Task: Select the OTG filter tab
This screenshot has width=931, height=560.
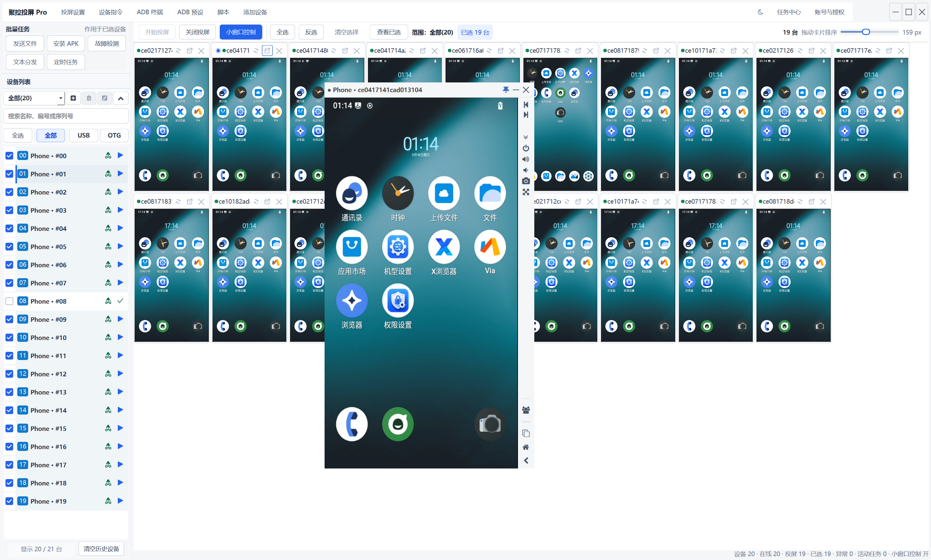Action: tap(114, 135)
